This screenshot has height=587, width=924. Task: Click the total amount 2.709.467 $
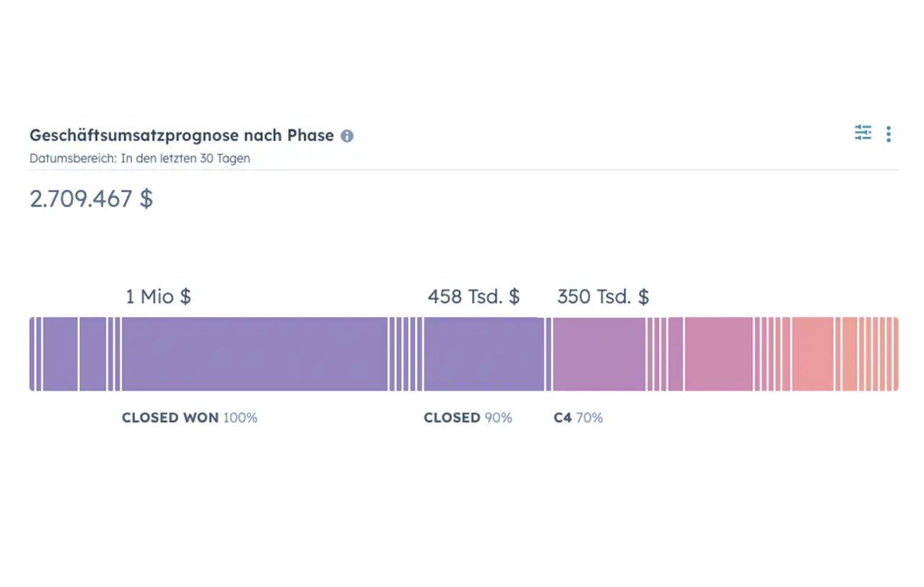click(91, 199)
